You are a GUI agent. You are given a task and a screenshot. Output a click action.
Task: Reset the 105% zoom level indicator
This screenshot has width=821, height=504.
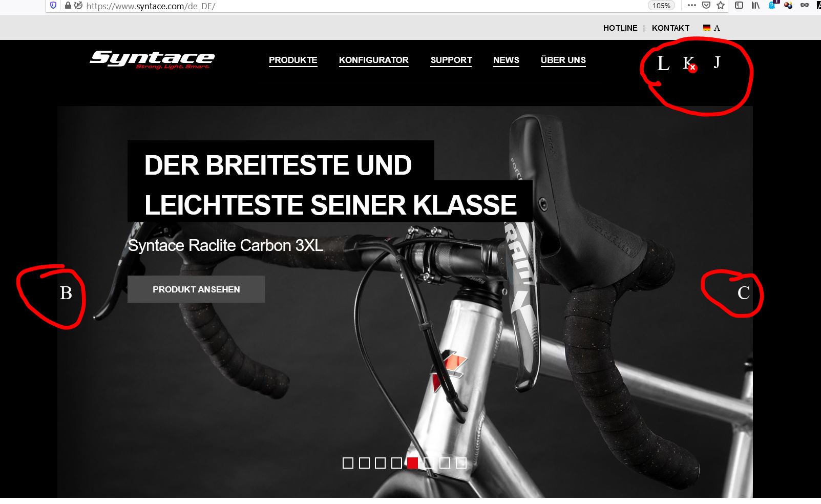coord(661,6)
